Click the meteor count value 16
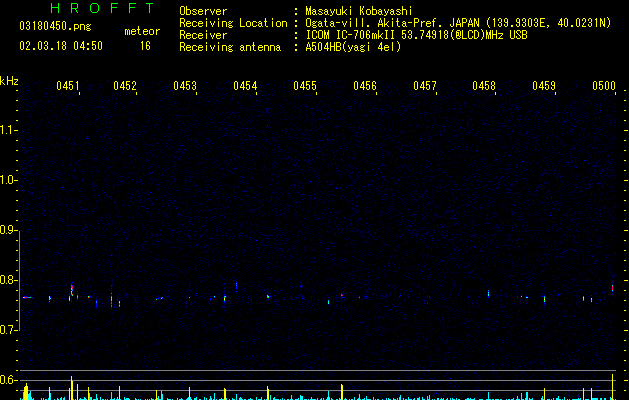The width and height of the screenshot is (629, 400). tap(145, 46)
